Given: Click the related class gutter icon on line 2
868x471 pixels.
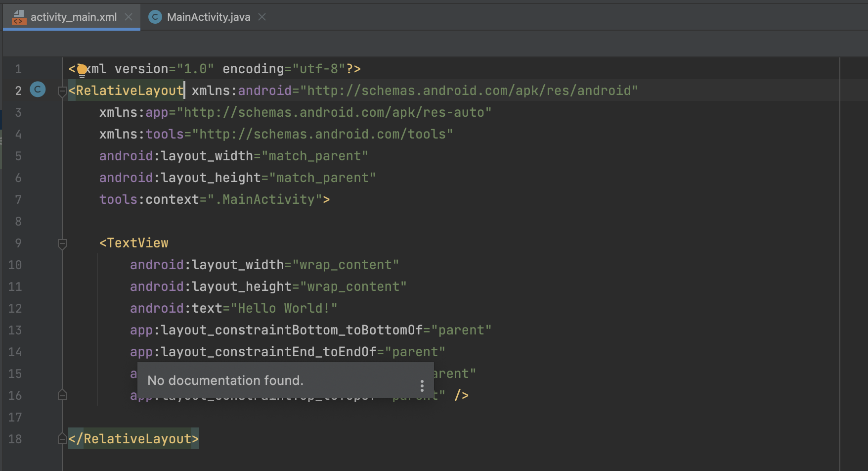Looking at the screenshot, I should [38, 90].
